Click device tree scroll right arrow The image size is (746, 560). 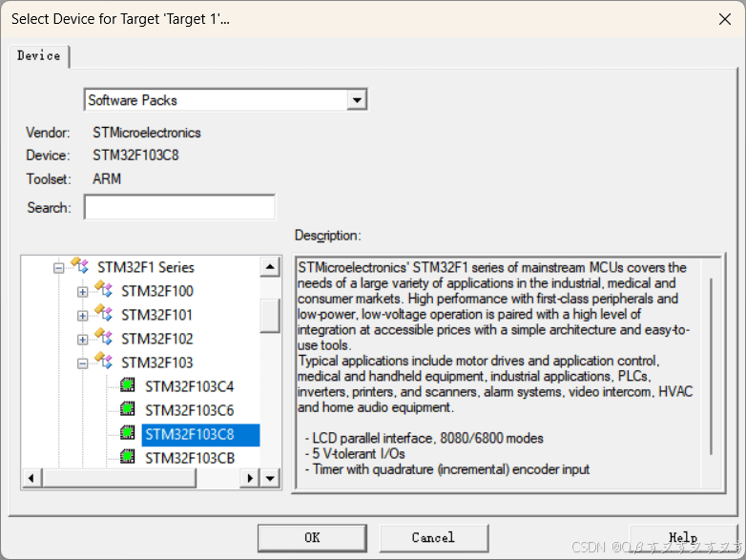[250, 478]
